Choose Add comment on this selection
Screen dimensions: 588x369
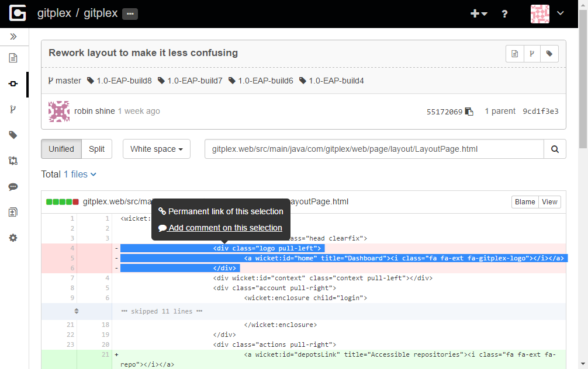[x=220, y=228]
